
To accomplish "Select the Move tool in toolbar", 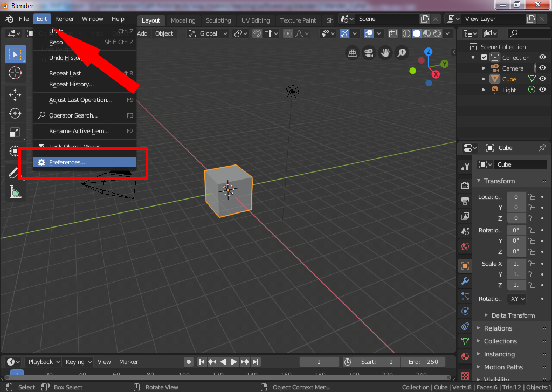I will click(15, 95).
